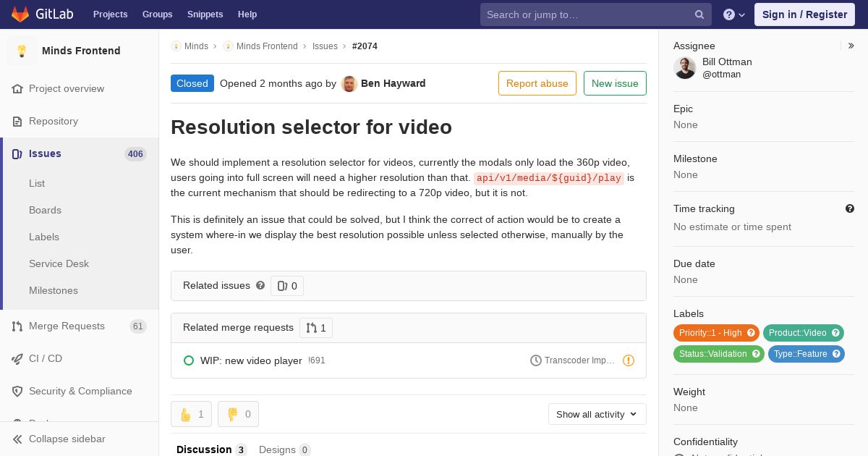Click the Minds Frontend project title

pos(81,51)
